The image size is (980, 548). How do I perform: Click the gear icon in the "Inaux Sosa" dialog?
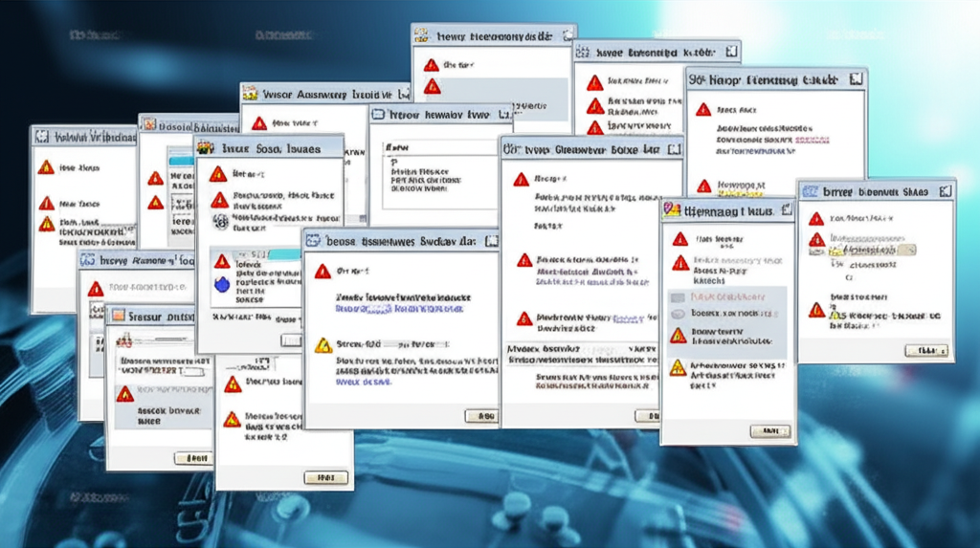pyautogui.click(x=220, y=221)
